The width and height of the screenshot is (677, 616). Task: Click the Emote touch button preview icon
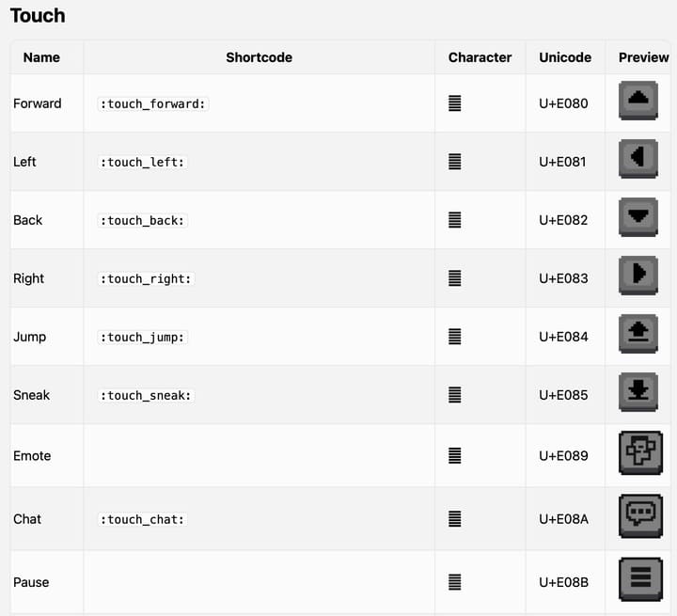click(639, 453)
